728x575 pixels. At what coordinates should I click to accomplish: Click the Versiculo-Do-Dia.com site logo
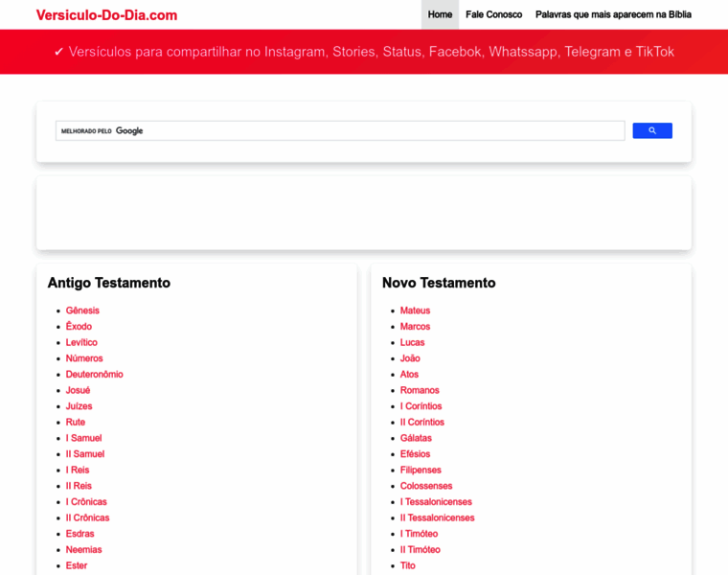pos(106,15)
